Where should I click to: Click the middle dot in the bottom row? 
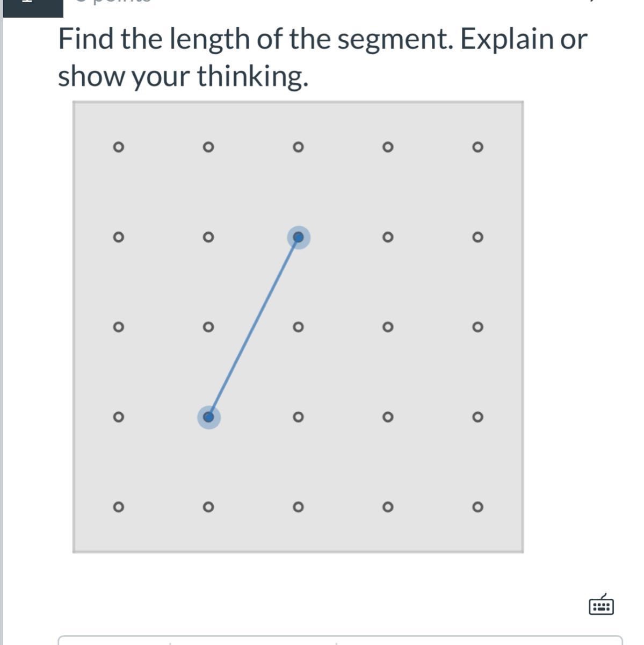pos(299,507)
